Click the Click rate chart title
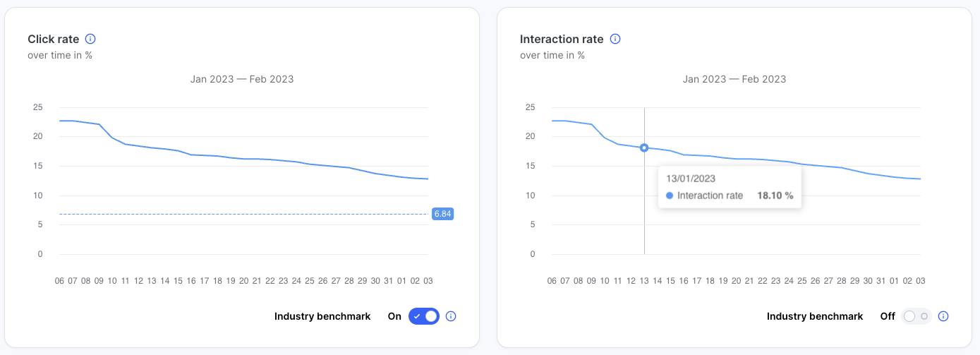Viewport: 980px width, 355px height. click(53, 40)
